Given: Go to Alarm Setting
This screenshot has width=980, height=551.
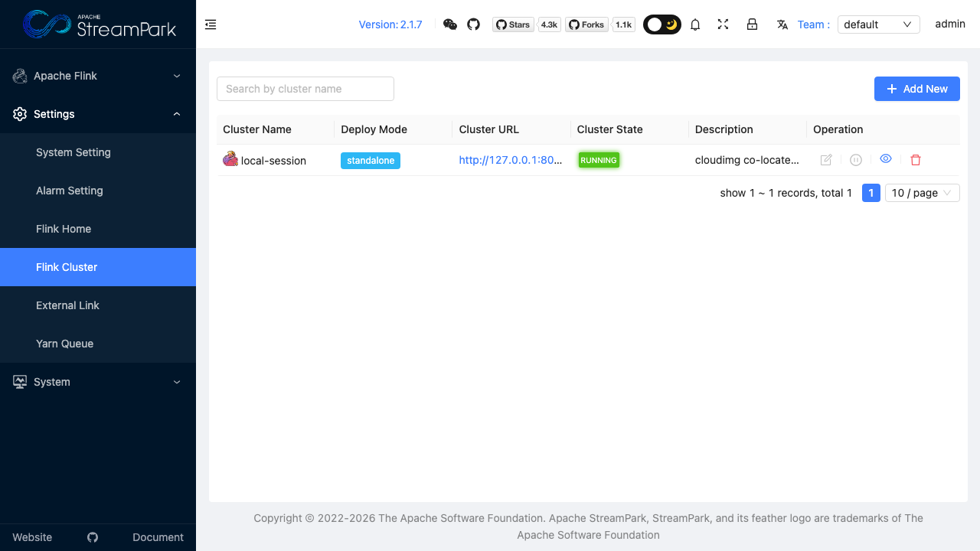Looking at the screenshot, I should (98, 191).
